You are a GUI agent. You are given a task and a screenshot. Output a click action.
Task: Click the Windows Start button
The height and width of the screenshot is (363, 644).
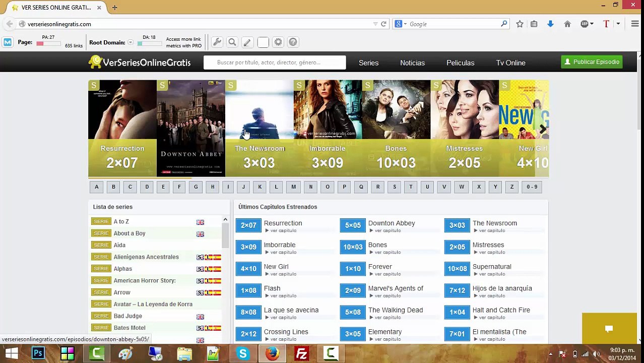tap(11, 353)
